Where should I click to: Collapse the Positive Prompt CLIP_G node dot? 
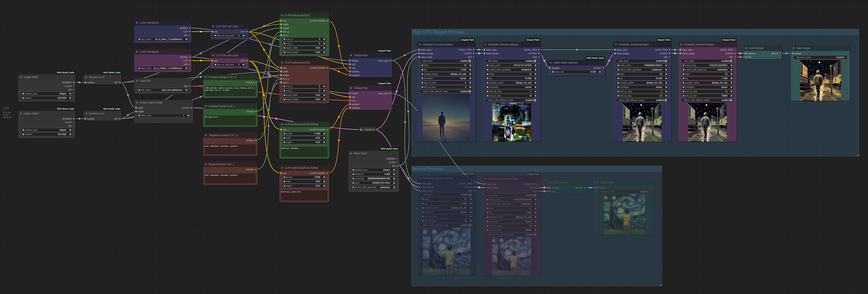(x=206, y=77)
